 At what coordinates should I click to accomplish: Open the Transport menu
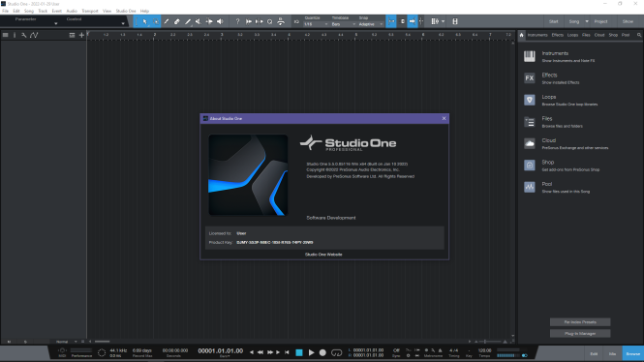pyautogui.click(x=89, y=11)
